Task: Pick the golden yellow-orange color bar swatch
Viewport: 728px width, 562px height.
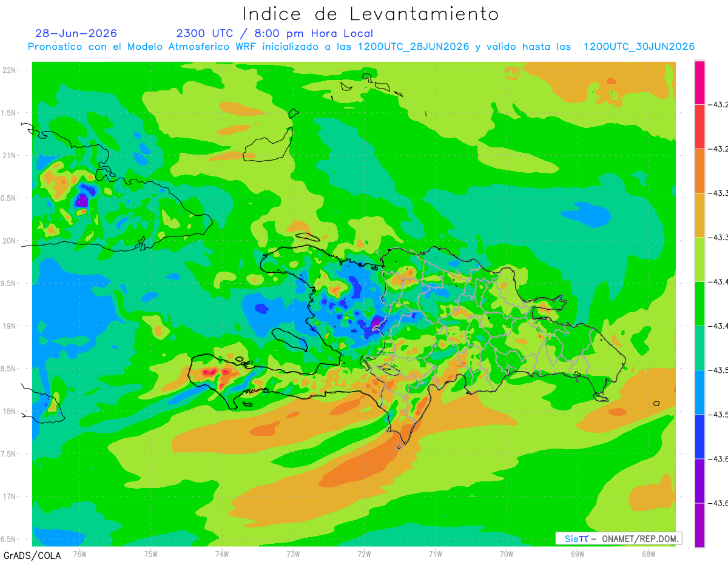Action: pyautogui.click(x=699, y=215)
